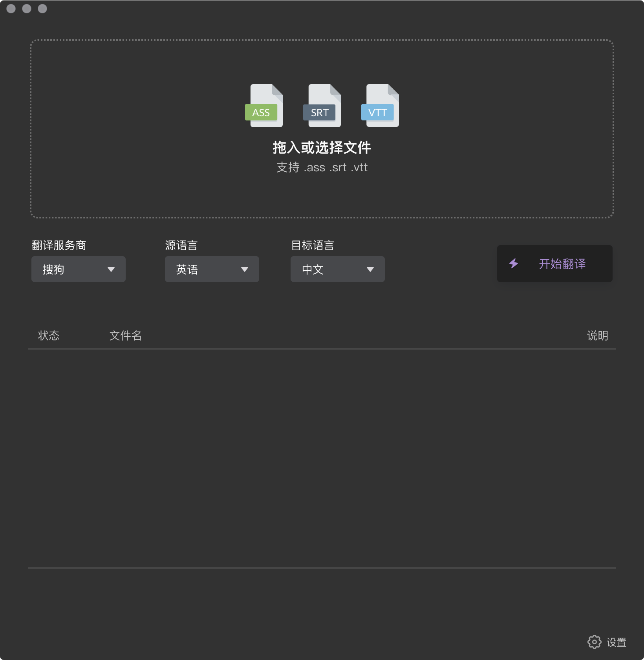Click the purple lightning bolt icon
The height and width of the screenshot is (660, 644).
pos(514,264)
